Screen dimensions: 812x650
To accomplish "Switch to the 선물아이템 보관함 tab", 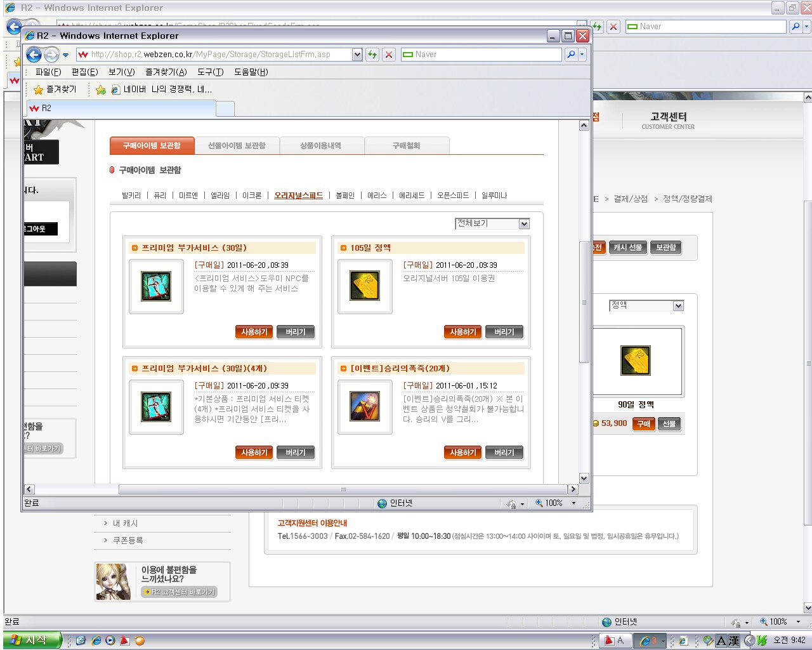I will 237,145.
